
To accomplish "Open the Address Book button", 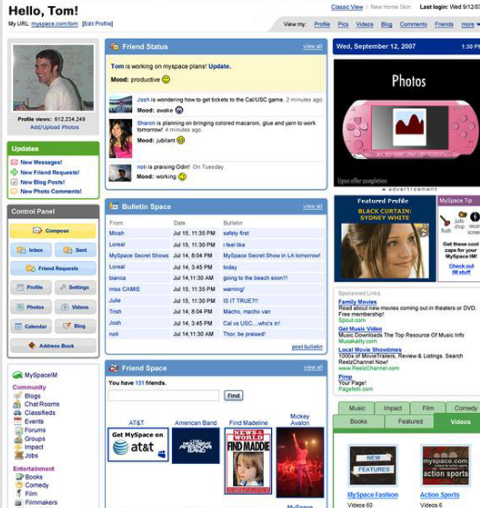I will (53, 346).
